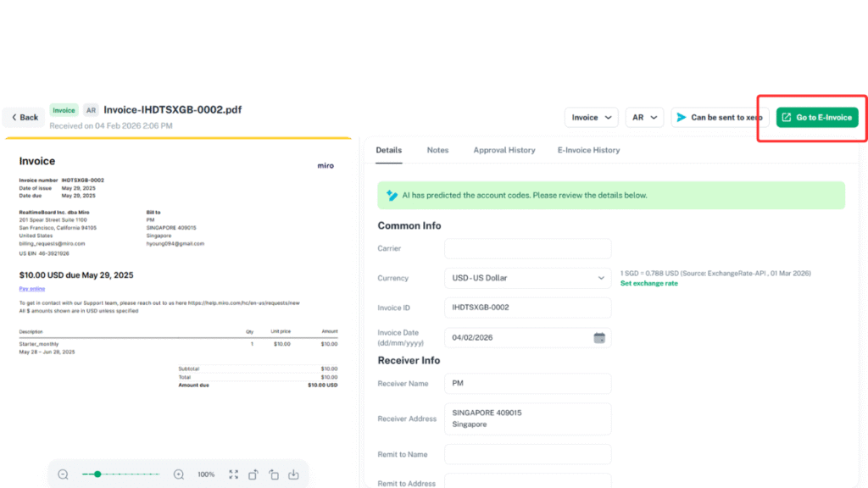
Task: Open the Currency dropdown showing USD
Action: tap(527, 277)
